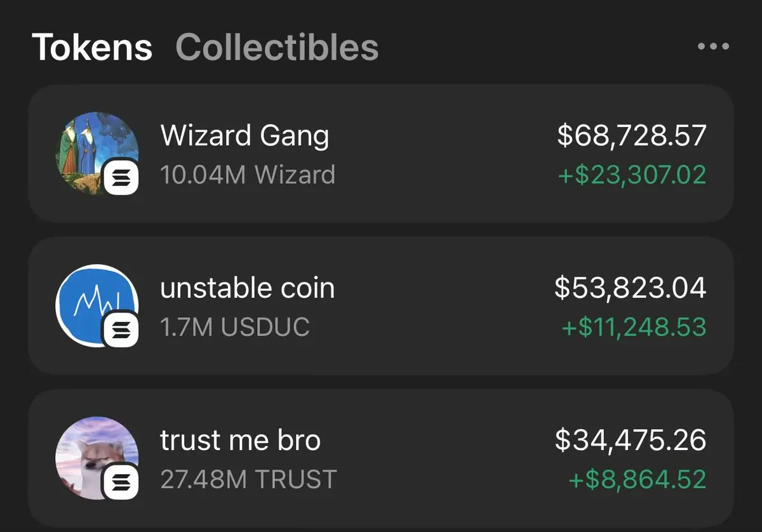Tap the +$23,307.02 gain amount
Image resolution: width=762 pixels, height=532 pixels.
(x=632, y=175)
